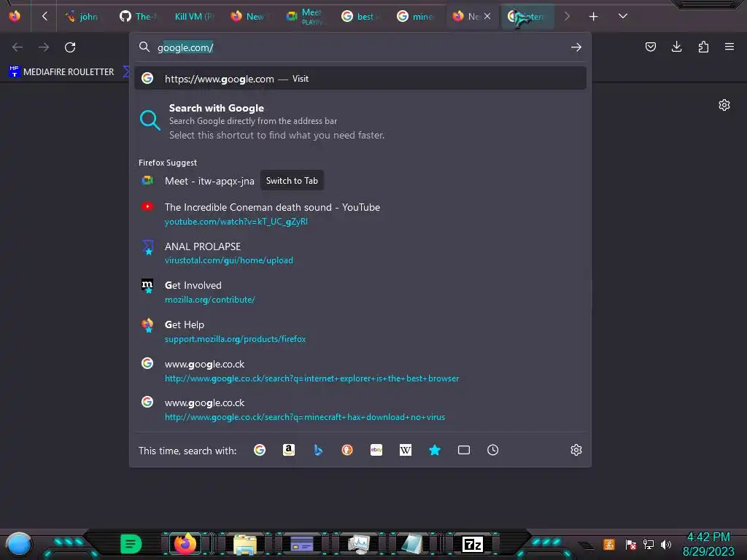This screenshot has height=560, width=747.
Task: Select the Meet - itw-apqx-jna suggestion
Action: coord(209,181)
